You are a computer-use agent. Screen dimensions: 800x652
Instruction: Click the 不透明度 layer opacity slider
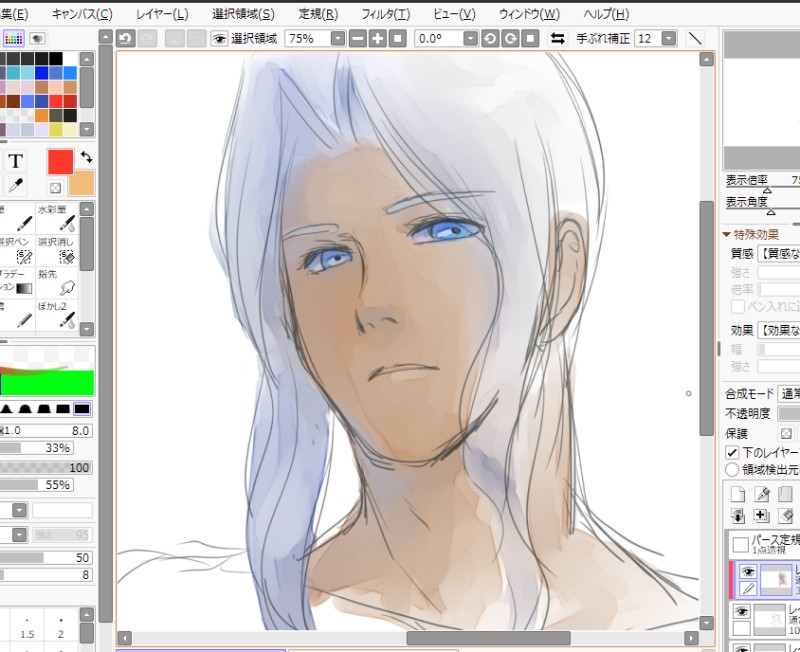click(789, 413)
